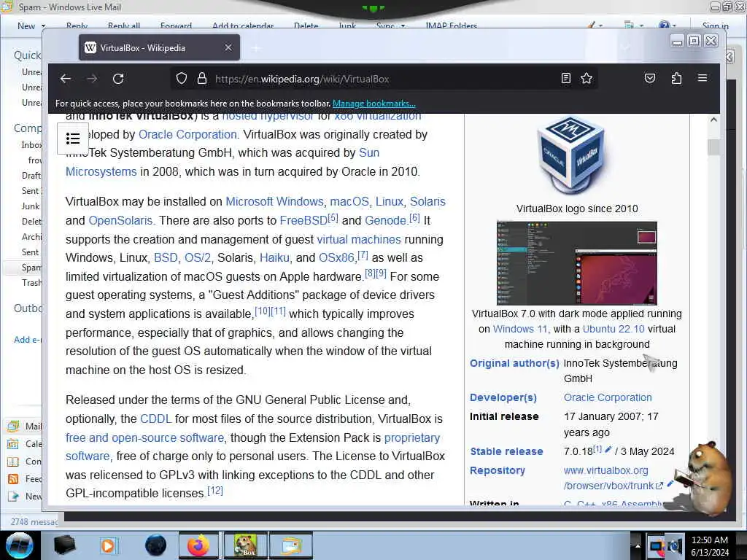This screenshot has width=747, height=560.
Task: Open tracking protection shield icon
Action: (182, 79)
